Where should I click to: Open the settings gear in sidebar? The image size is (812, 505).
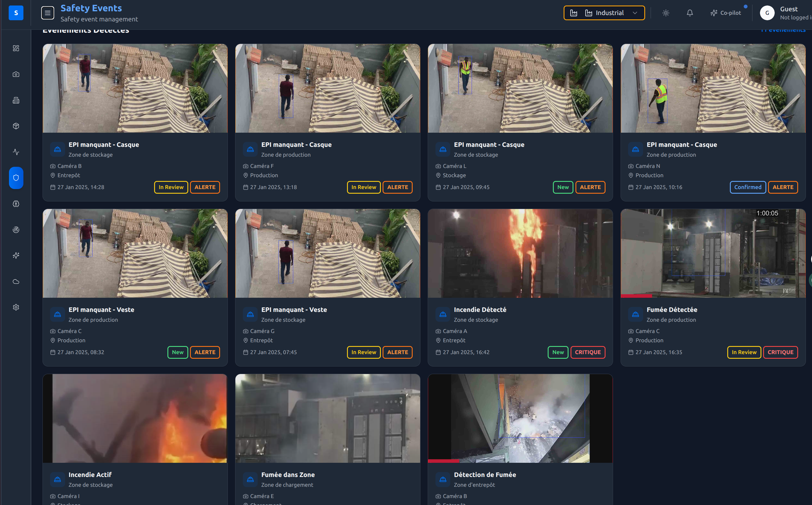click(x=16, y=307)
